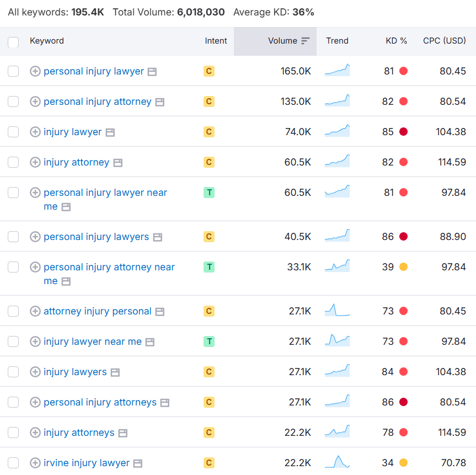Click the SERP icon beside personal injury lawyer
476x475 pixels.
152,72
